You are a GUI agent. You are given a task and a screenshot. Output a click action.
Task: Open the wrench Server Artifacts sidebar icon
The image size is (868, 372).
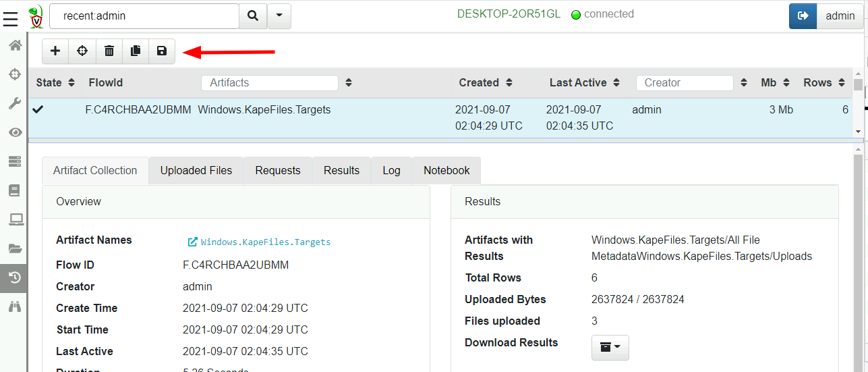[x=14, y=103]
